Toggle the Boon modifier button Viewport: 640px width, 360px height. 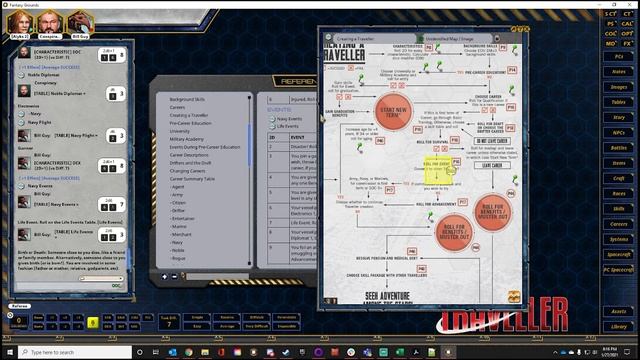(x=38, y=318)
